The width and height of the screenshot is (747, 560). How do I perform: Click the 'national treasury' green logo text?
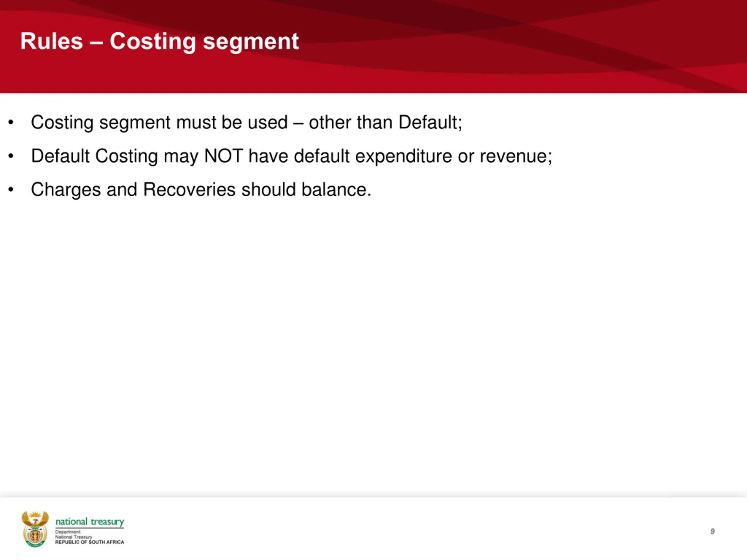point(90,521)
